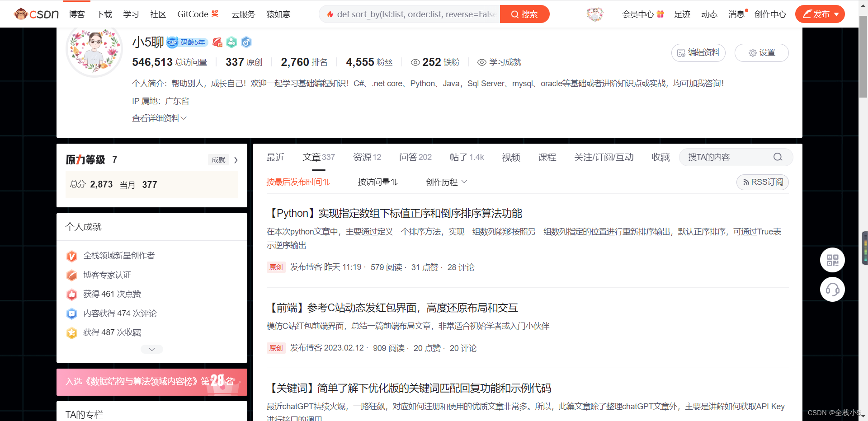Click the RSS订阅 button
This screenshot has height=421, width=868.
[763, 182]
